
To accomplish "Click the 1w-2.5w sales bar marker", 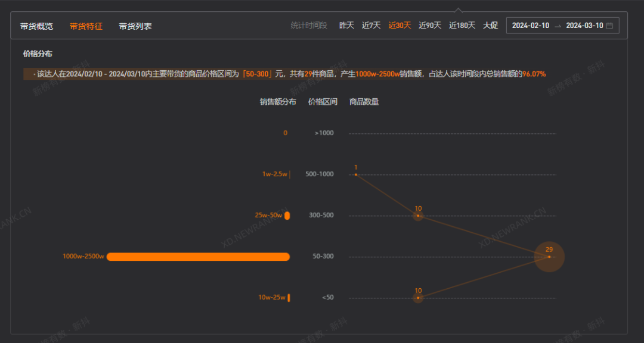I will [x=290, y=174].
